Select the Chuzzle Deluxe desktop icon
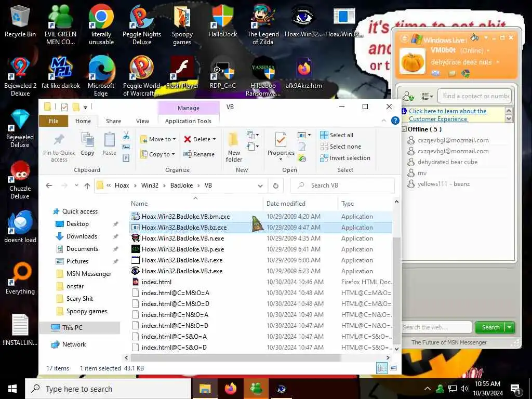 [x=20, y=180]
